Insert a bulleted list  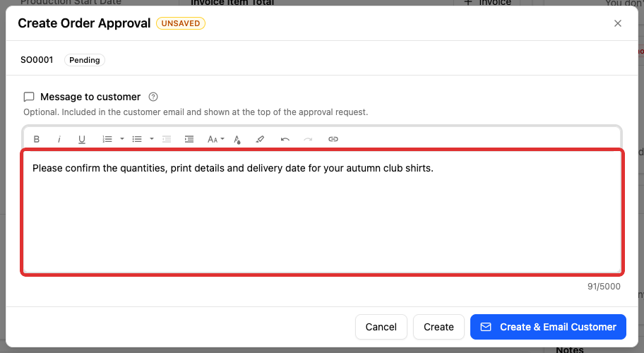click(137, 139)
